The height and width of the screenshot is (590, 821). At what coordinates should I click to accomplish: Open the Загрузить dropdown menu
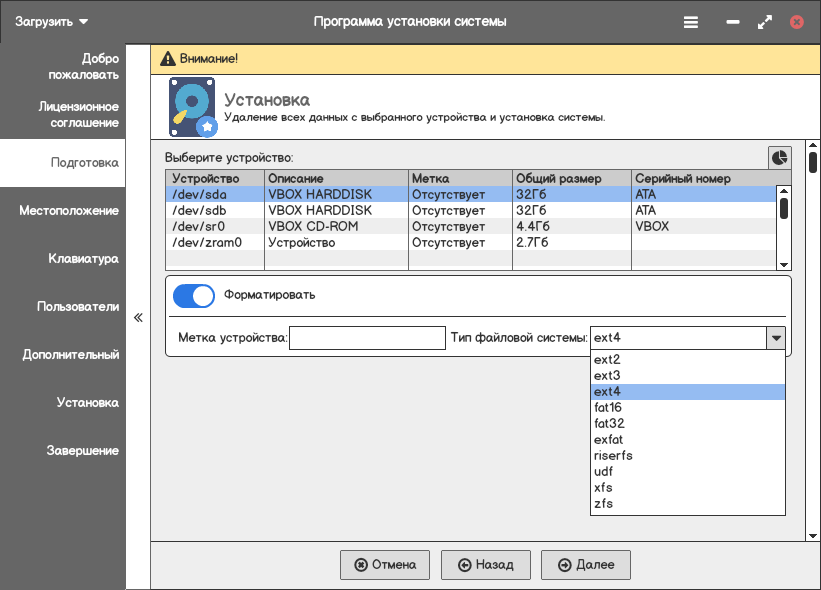(52, 21)
